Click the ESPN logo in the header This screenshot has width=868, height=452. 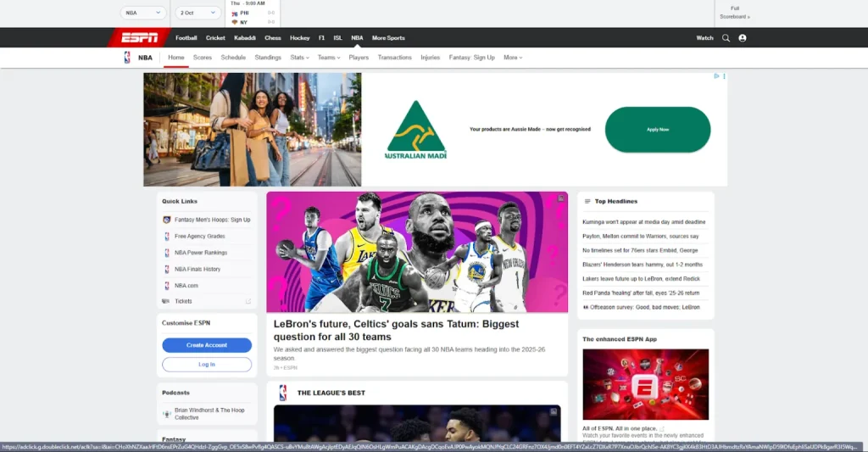138,37
